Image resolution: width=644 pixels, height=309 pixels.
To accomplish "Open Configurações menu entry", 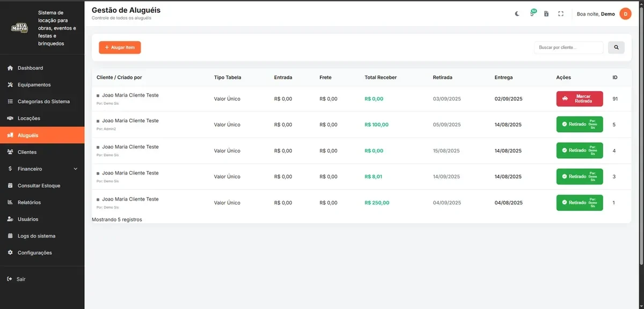I will coord(42,253).
